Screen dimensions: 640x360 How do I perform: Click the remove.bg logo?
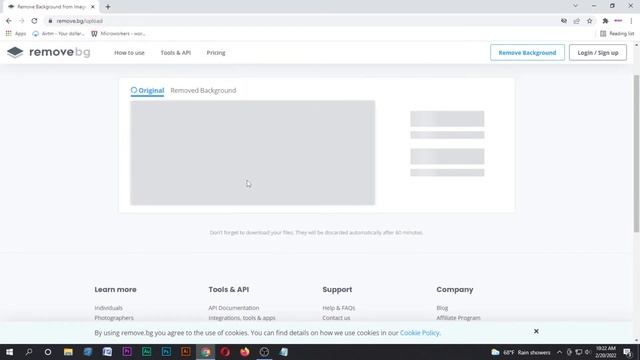[49, 52]
